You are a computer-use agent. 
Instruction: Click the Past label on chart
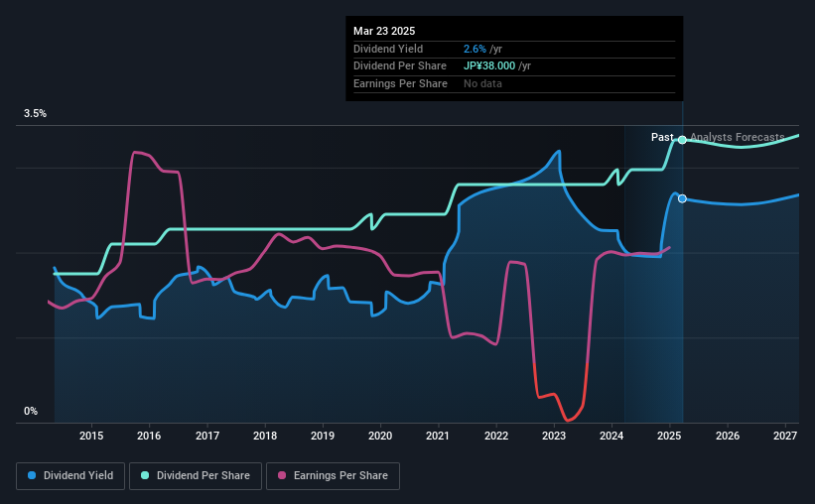[x=662, y=137]
